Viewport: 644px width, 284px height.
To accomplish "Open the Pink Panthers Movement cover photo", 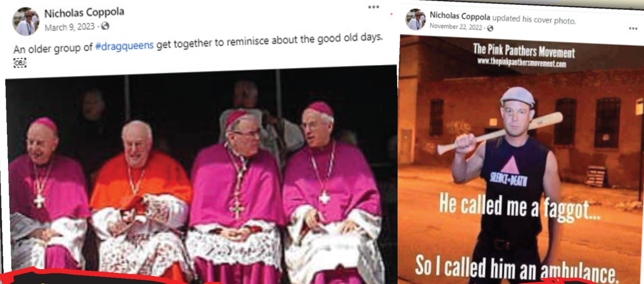I will (x=521, y=159).
